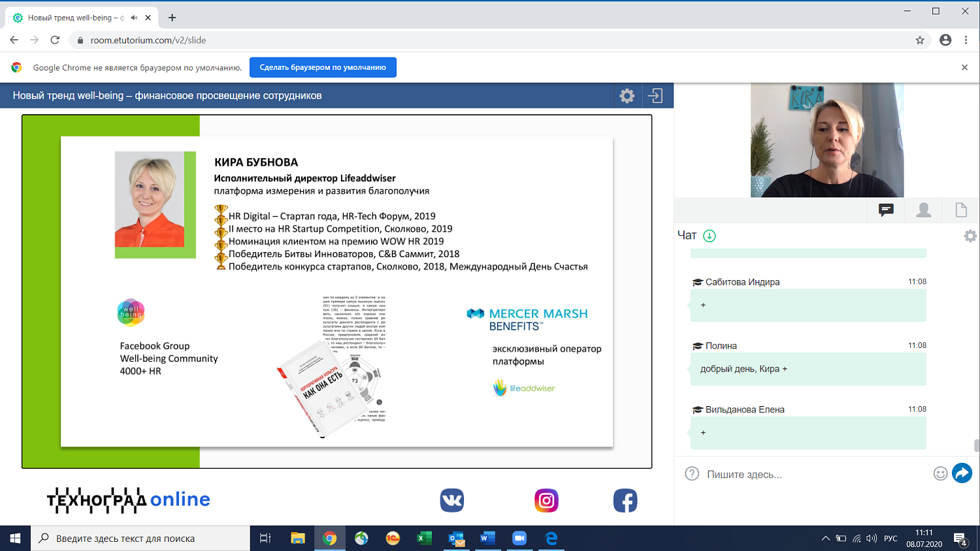The image size is (980, 551).
Task: Open the notification center icon
Action: [x=960, y=539]
